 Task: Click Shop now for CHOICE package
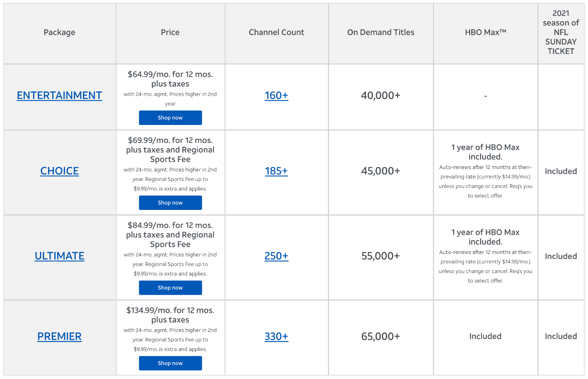click(x=170, y=203)
